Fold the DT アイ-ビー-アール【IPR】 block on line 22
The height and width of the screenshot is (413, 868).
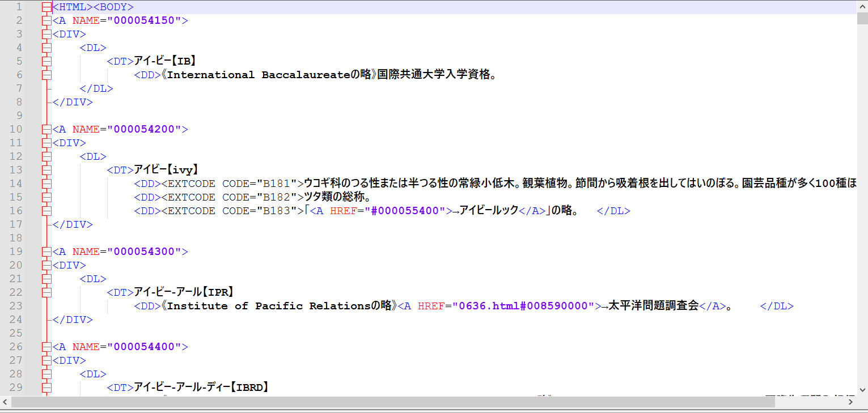click(x=46, y=292)
